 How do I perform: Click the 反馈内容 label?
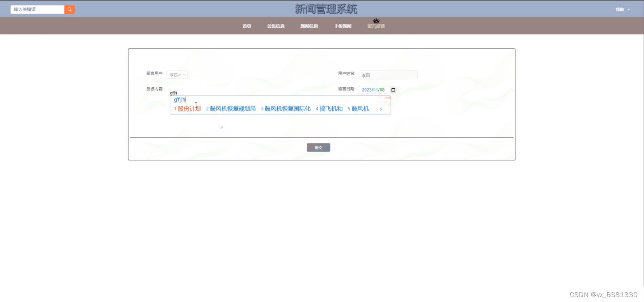pos(155,89)
